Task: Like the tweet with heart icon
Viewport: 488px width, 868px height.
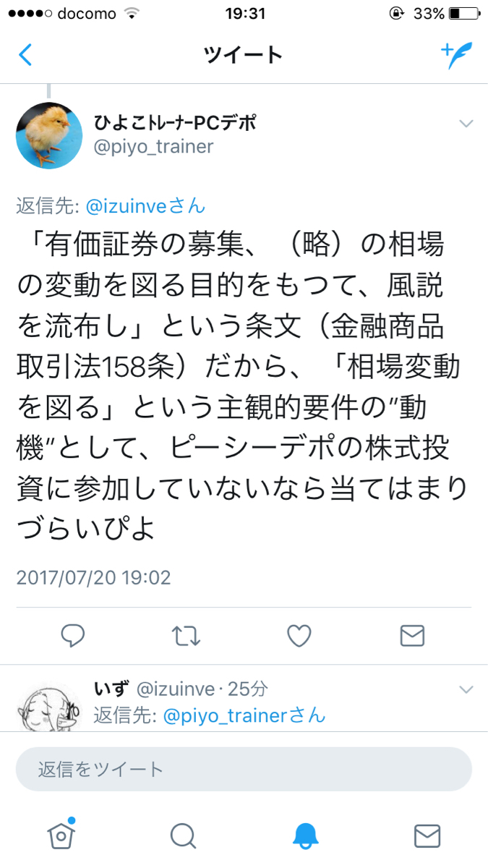Action: coord(299,636)
